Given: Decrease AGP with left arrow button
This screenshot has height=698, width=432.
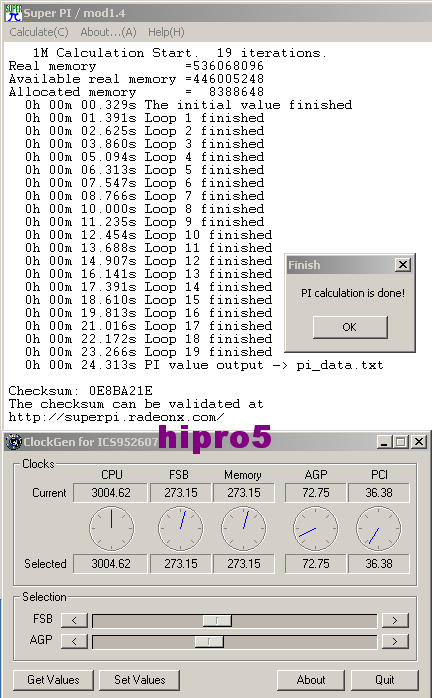Looking at the screenshot, I should [74, 641].
